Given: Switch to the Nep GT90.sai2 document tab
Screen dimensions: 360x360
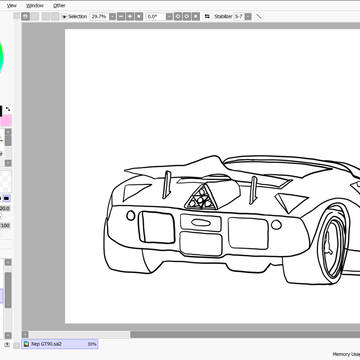Looking at the screenshot, I should [60, 344].
